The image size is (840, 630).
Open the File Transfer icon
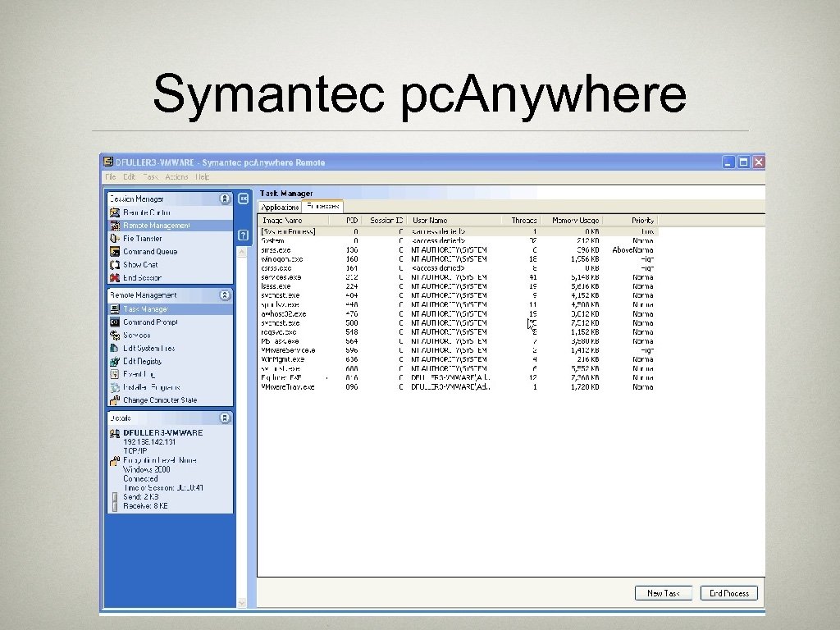tap(115, 239)
